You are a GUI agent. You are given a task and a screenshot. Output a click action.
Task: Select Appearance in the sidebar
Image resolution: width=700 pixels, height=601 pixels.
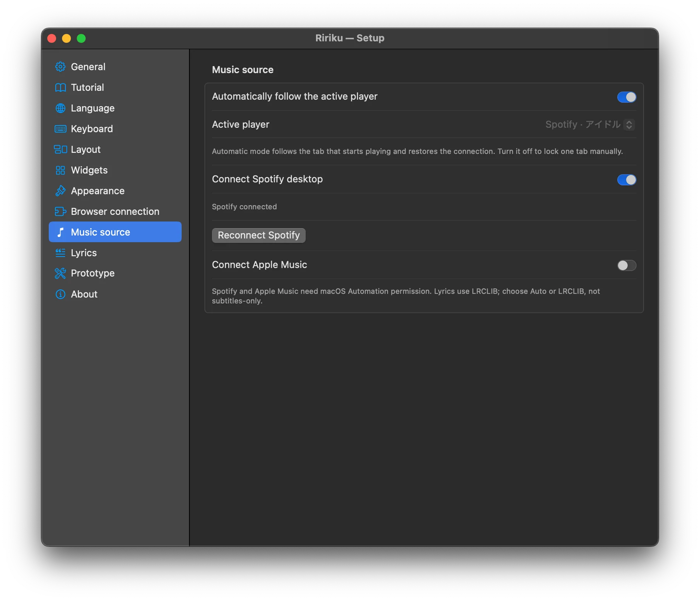115,191
